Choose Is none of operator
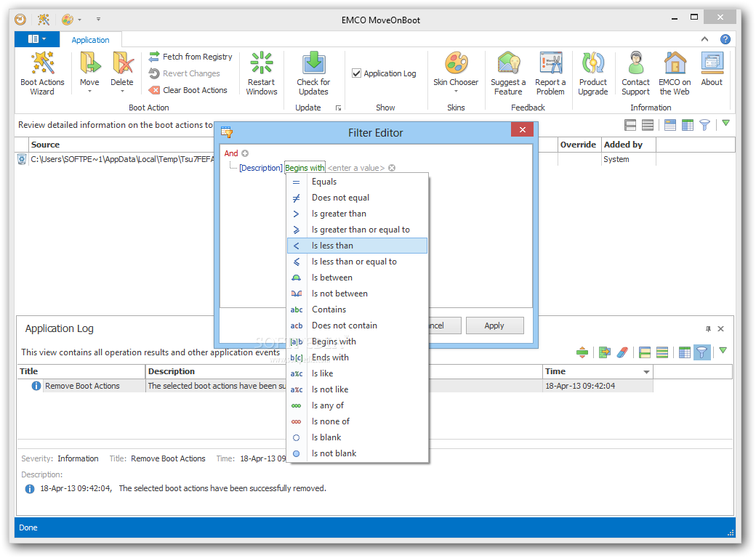The width and height of the screenshot is (756, 558). coord(357,421)
